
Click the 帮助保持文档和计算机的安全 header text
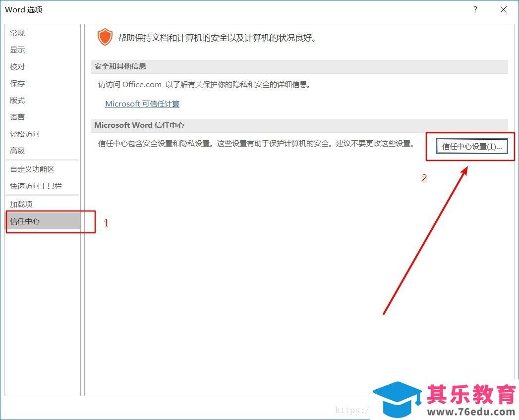pyautogui.click(x=217, y=38)
